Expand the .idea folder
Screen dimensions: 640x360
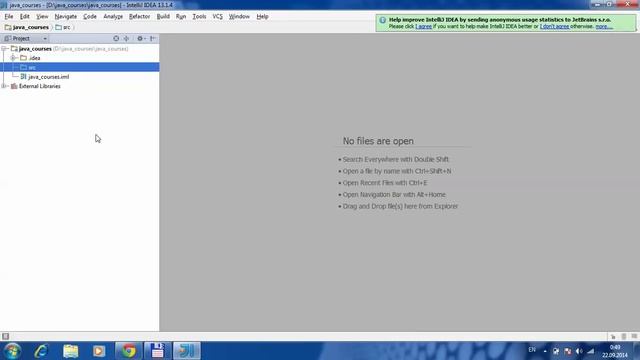[13, 58]
